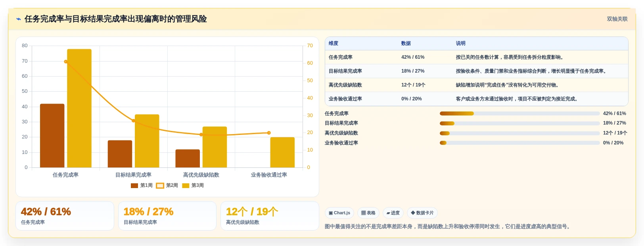Click the yellow 业务验收通过率 bar
The image size is (644, 246).
[x=282, y=152]
